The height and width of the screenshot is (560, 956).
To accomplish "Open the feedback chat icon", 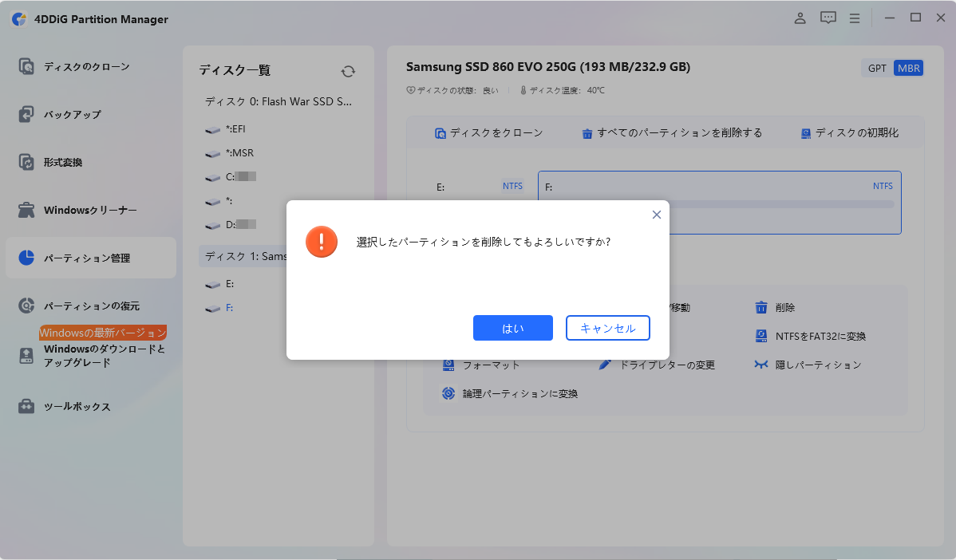I will (828, 18).
